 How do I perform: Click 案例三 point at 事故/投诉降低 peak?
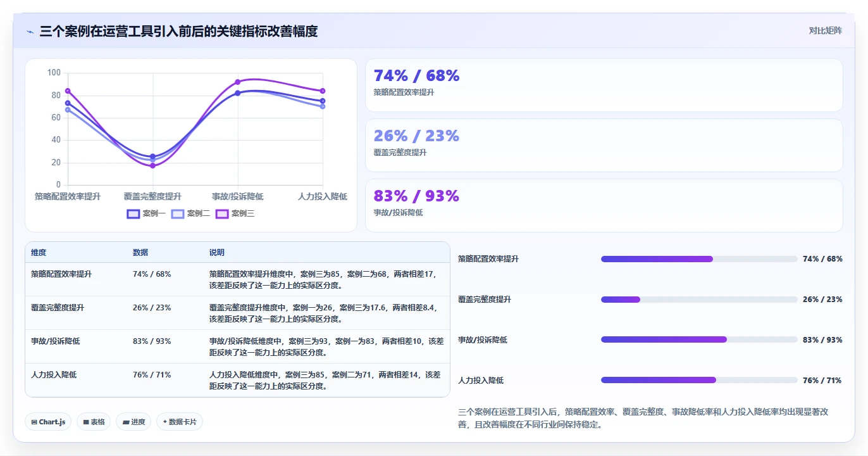[x=238, y=82]
